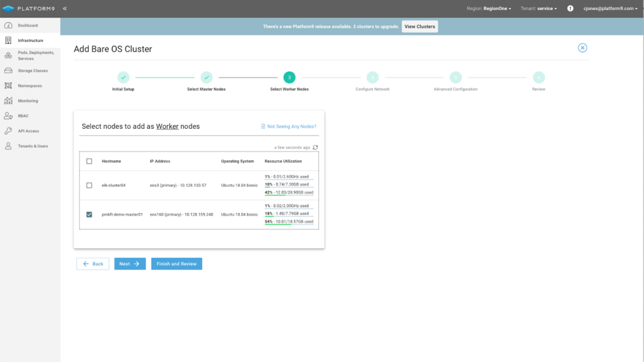Open the Not Seeing Any Nodes? link

[292, 126]
